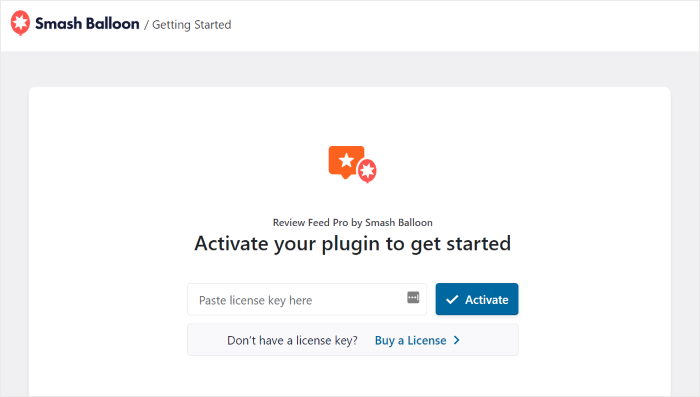This screenshot has width=700, height=397.
Task: Open the password manager icon in license field
Action: point(413,297)
